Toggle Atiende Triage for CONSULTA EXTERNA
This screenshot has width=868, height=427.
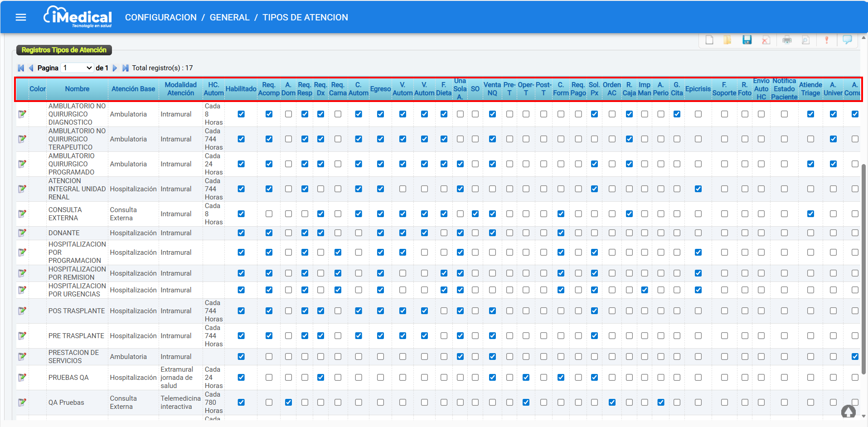click(x=810, y=214)
